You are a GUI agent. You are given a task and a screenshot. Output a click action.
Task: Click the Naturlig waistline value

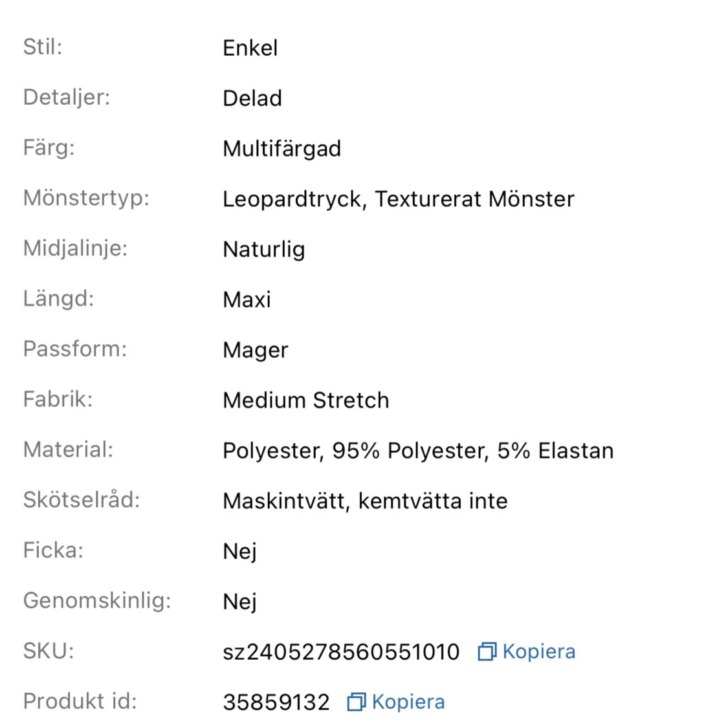point(264,250)
